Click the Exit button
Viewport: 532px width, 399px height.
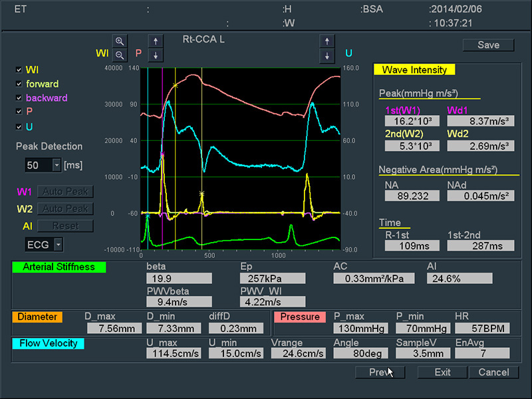(442, 372)
